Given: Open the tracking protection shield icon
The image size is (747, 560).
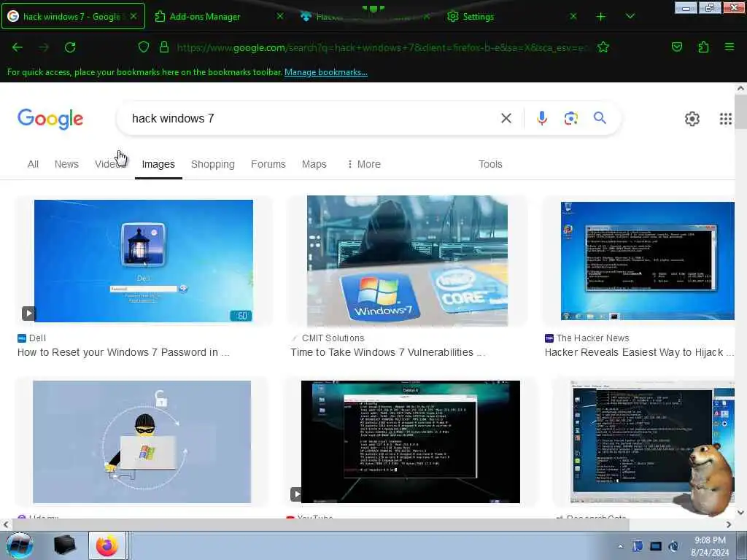Looking at the screenshot, I should [144, 47].
